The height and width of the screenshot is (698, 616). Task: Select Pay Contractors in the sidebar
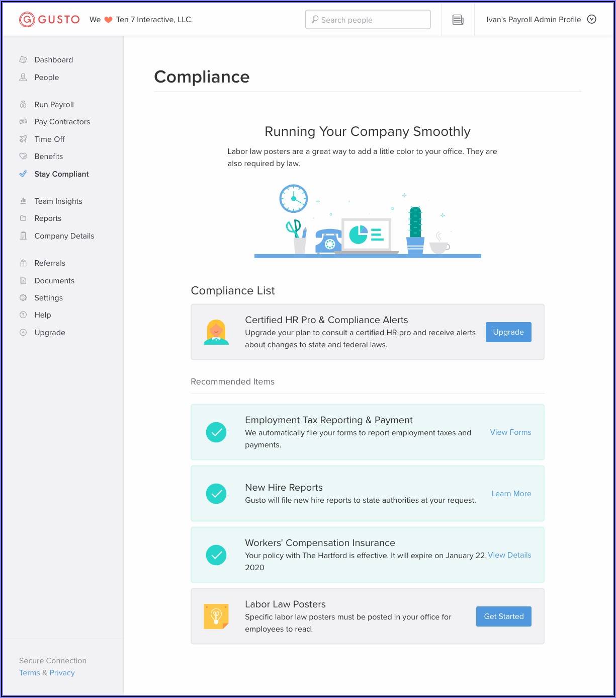point(62,122)
